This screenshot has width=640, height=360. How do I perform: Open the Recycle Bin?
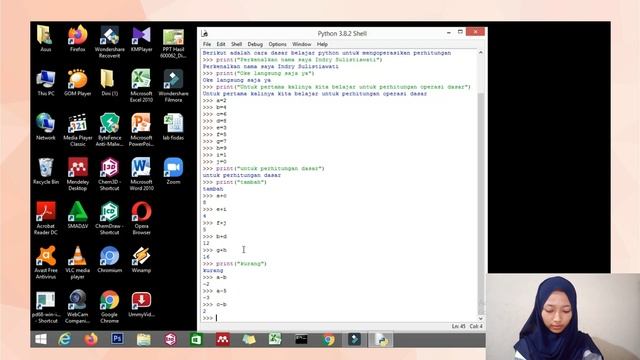coord(45,171)
